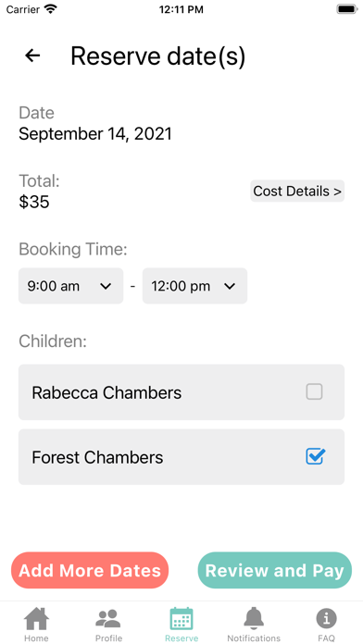
Task: Check the Rabecca Chambers checkbox
Action: click(314, 391)
